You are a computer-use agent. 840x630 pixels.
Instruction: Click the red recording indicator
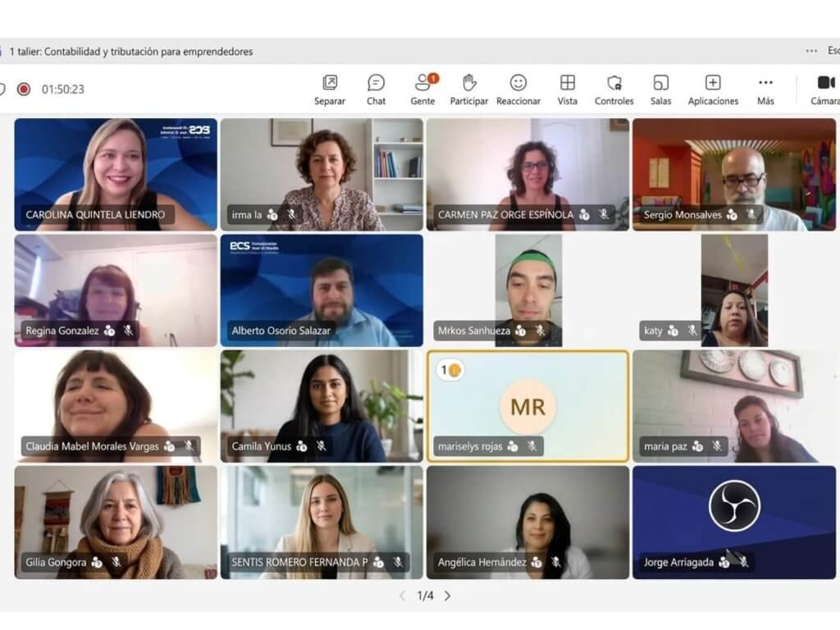pos(24,89)
